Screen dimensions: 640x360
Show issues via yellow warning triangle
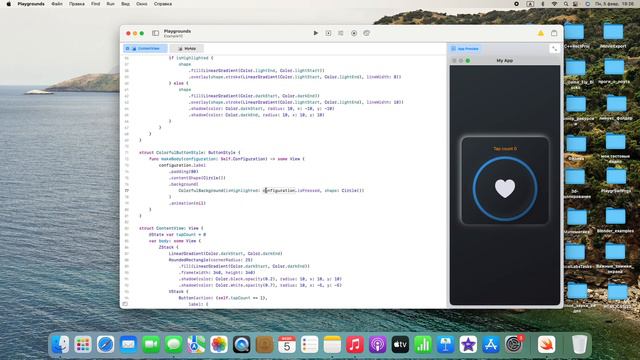(541, 33)
